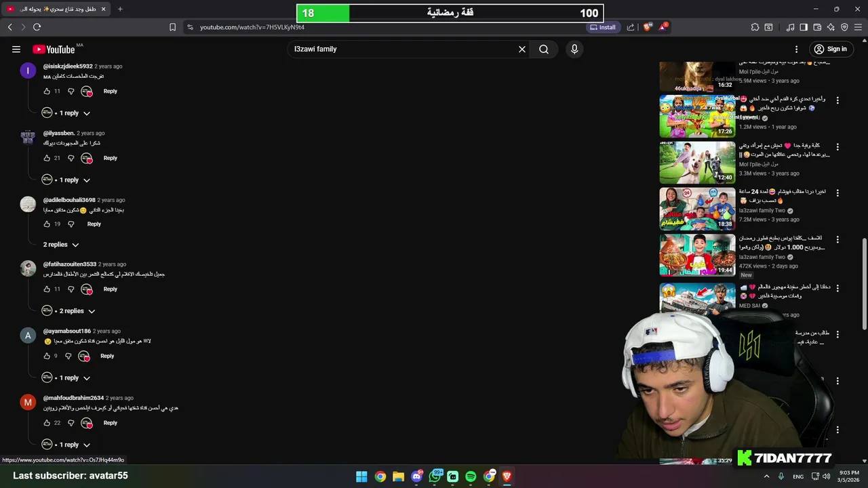Screen dimensions: 868x488
Task: Bookmark this page
Action: click(172, 27)
